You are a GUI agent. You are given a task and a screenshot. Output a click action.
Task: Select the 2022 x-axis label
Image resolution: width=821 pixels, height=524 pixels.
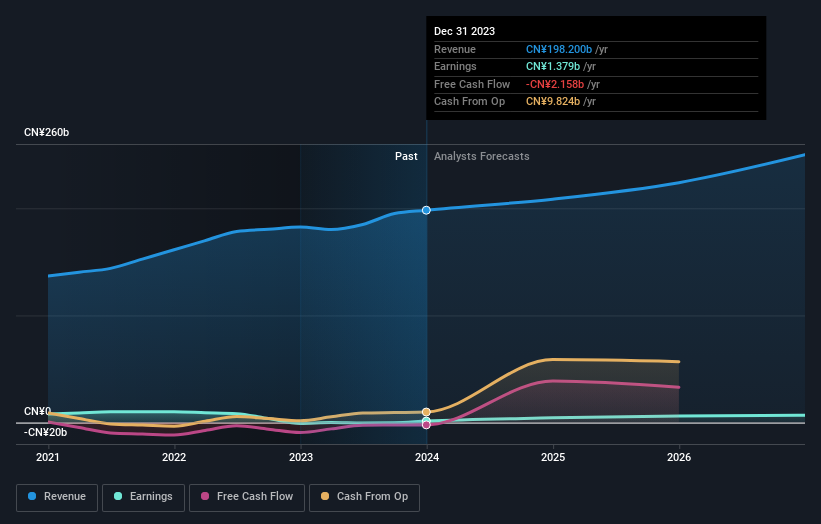(174, 457)
